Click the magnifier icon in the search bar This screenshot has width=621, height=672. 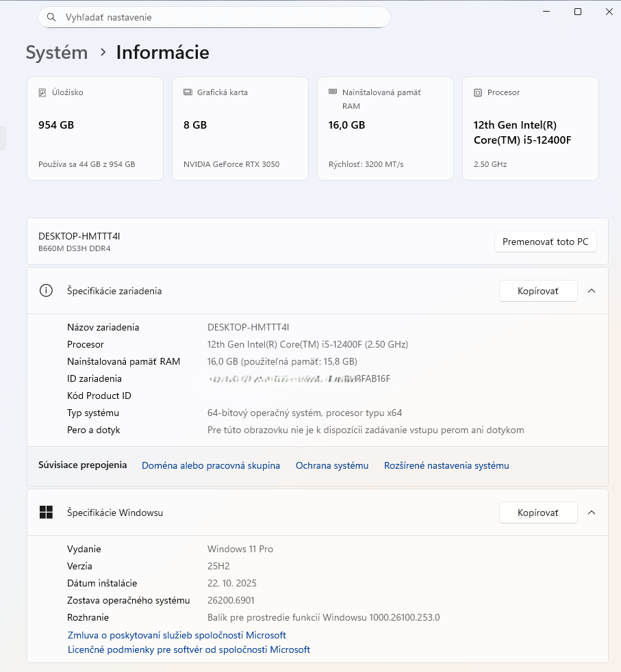[51, 17]
